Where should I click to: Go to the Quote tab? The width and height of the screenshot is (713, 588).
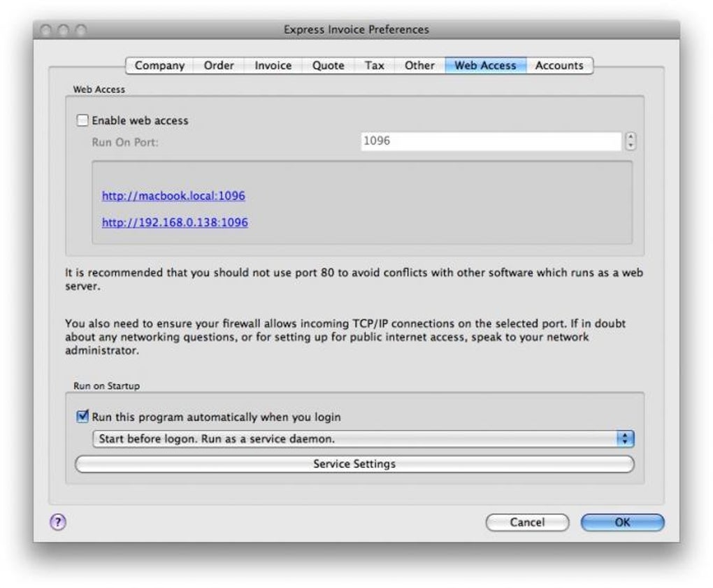[328, 66]
